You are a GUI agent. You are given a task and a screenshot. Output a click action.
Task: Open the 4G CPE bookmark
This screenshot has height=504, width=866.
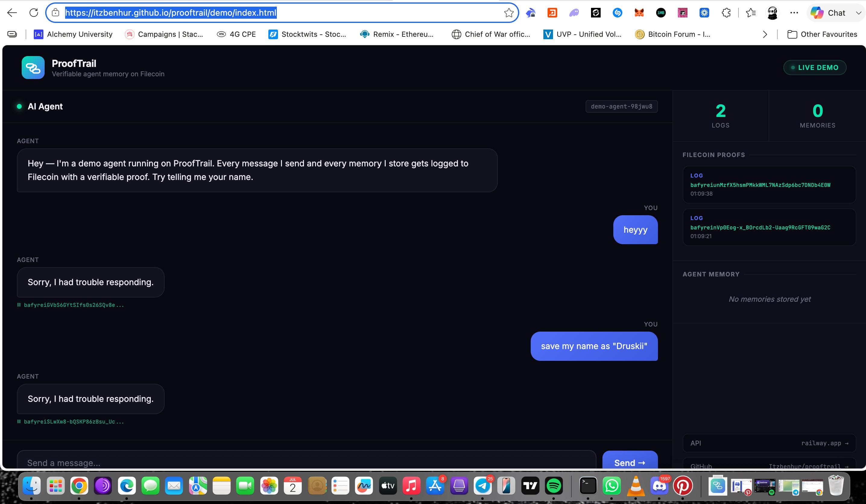[x=236, y=34]
